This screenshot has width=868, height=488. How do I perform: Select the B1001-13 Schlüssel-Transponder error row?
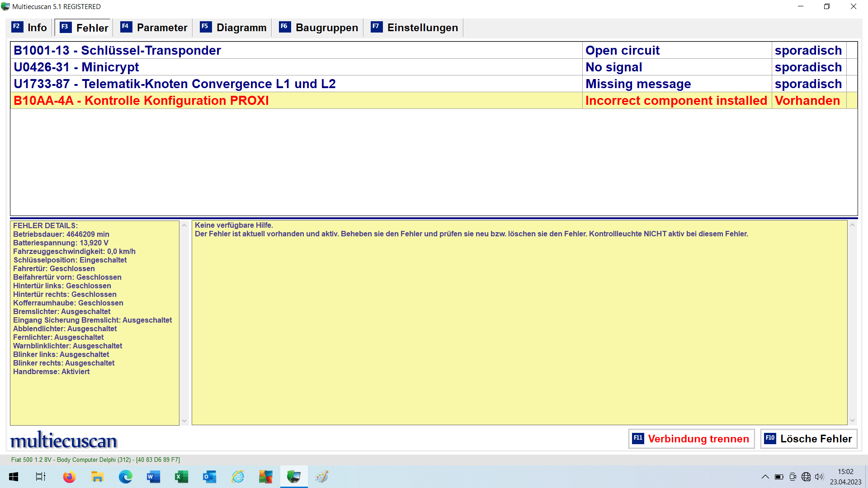point(296,50)
